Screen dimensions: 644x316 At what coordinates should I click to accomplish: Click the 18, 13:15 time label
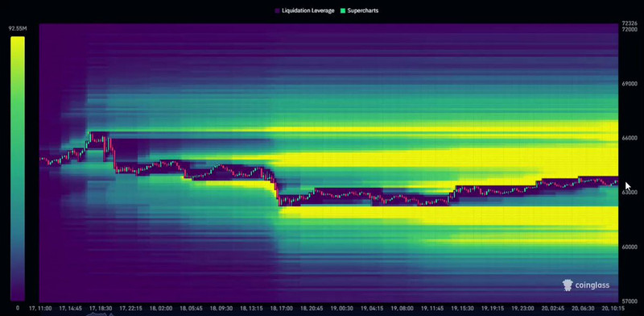coord(251,308)
